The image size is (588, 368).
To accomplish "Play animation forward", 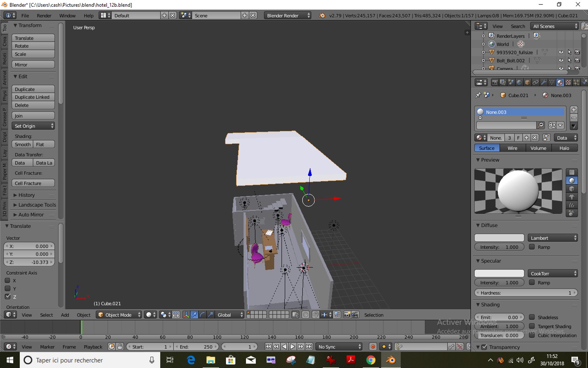I will coord(292,347).
